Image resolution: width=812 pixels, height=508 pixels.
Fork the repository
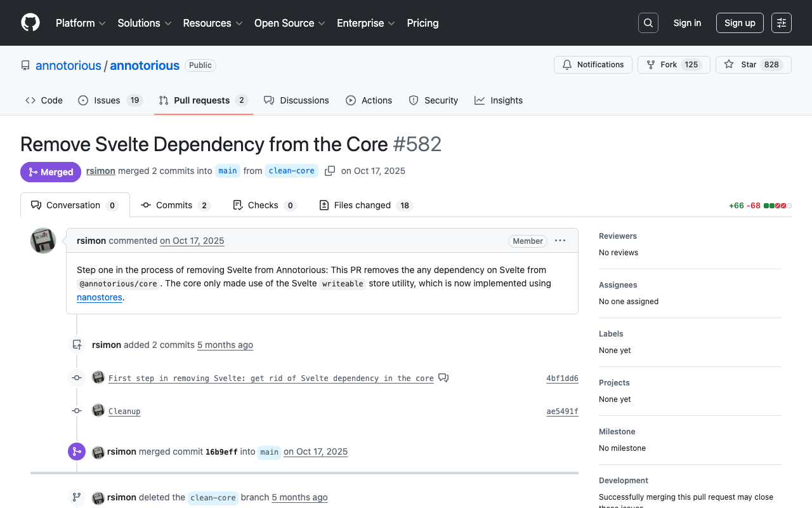(673, 65)
